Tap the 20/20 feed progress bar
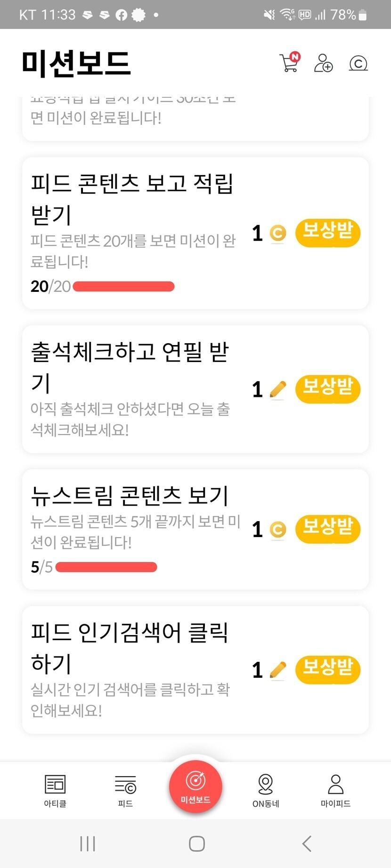The image size is (391, 868). tap(123, 286)
